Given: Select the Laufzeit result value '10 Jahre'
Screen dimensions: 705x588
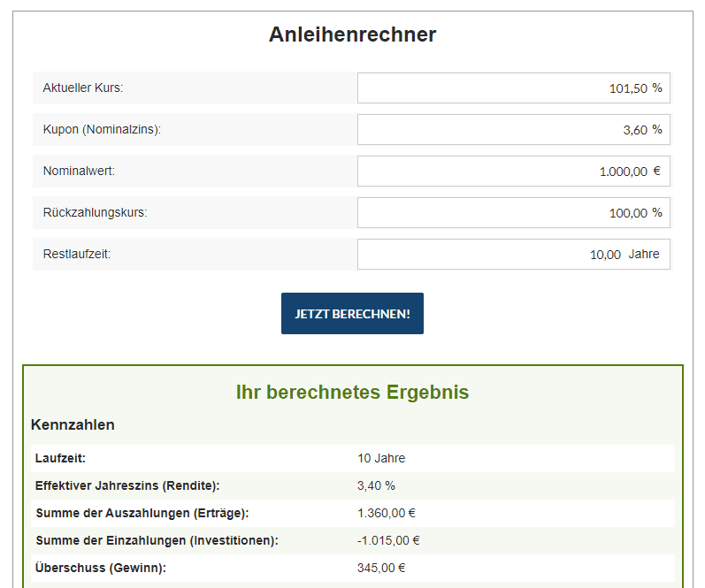Looking at the screenshot, I should (381, 458).
